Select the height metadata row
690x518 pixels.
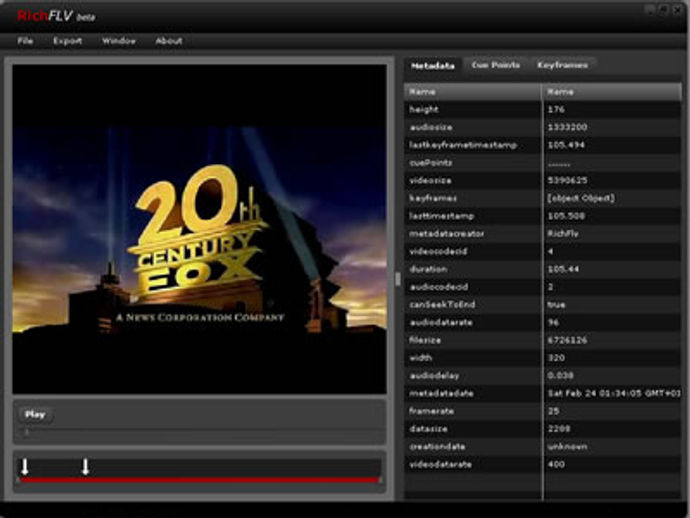tap(543, 110)
